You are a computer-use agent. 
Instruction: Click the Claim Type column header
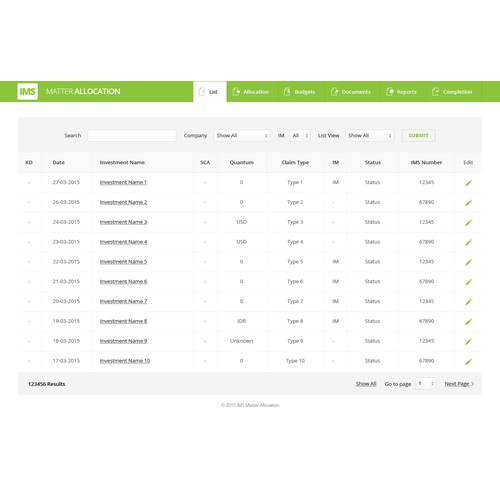click(295, 163)
